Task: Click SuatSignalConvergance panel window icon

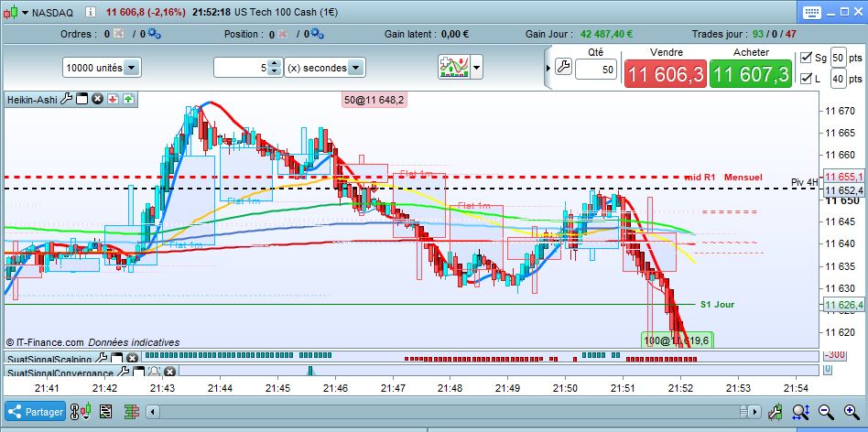Action: (138, 372)
